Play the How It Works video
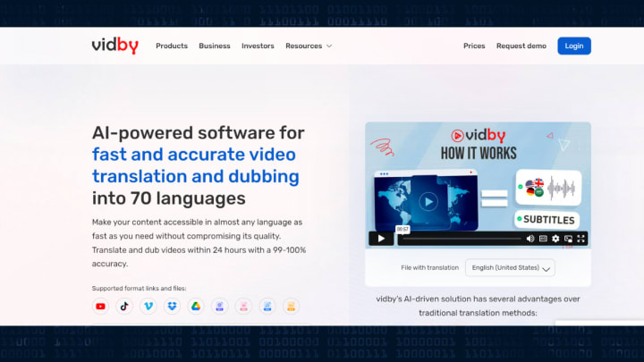The width and height of the screenshot is (644, 362). coord(381,239)
